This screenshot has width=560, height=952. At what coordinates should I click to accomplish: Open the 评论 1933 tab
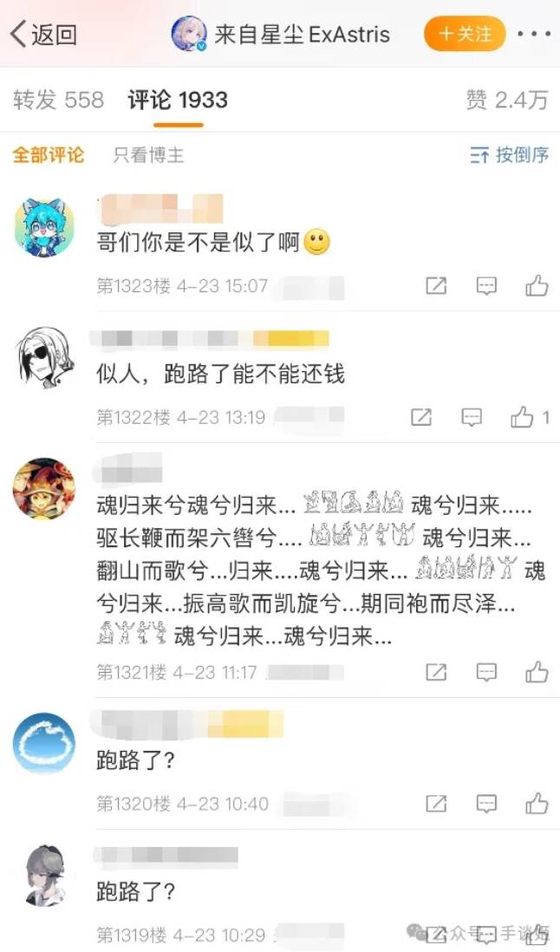click(x=178, y=101)
